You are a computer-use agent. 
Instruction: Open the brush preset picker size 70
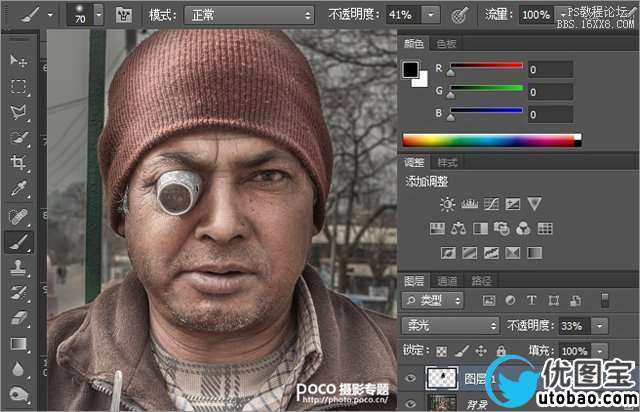[x=89, y=15]
